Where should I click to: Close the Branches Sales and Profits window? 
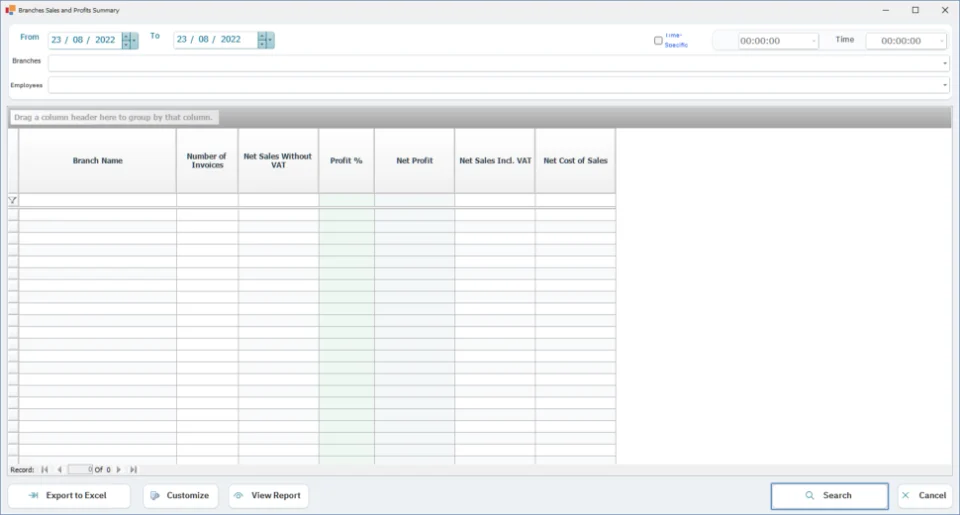point(945,10)
